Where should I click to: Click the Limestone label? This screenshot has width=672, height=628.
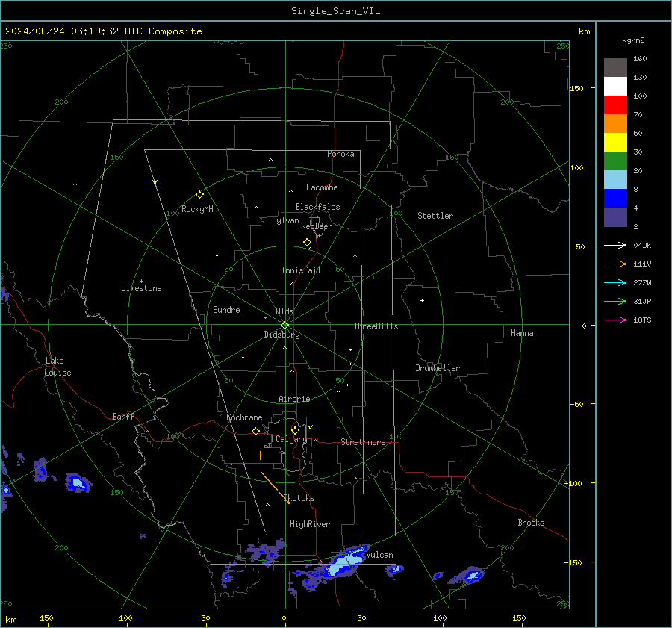coord(141,288)
